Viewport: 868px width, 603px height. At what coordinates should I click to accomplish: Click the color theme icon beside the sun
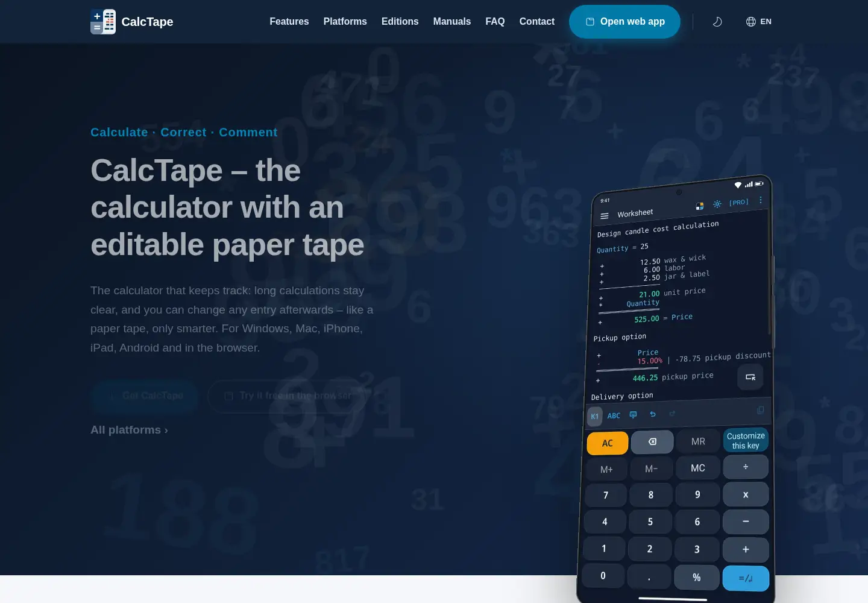click(x=700, y=206)
